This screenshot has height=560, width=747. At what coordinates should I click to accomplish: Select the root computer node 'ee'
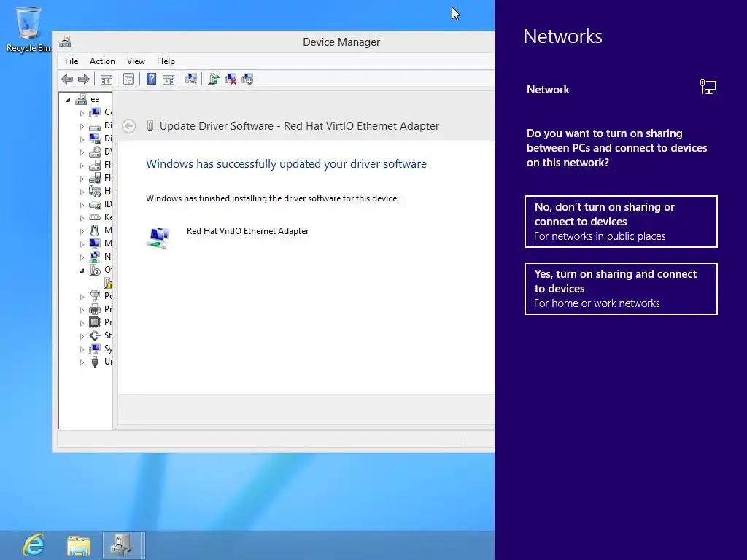coord(95,99)
